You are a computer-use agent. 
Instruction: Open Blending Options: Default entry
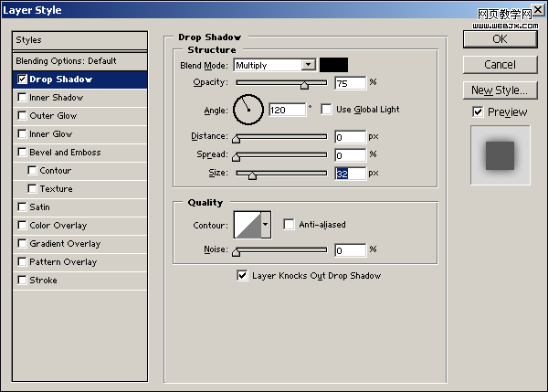coord(79,61)
